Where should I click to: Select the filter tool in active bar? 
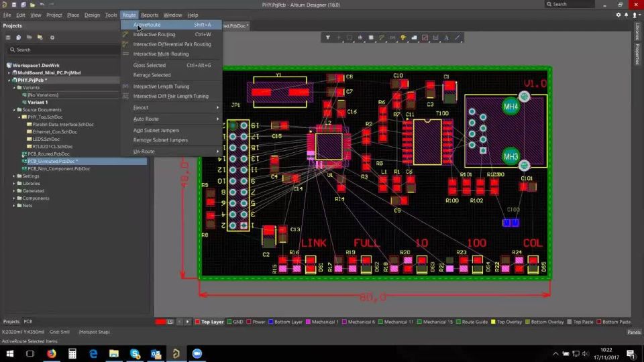[x=328, y=38]
